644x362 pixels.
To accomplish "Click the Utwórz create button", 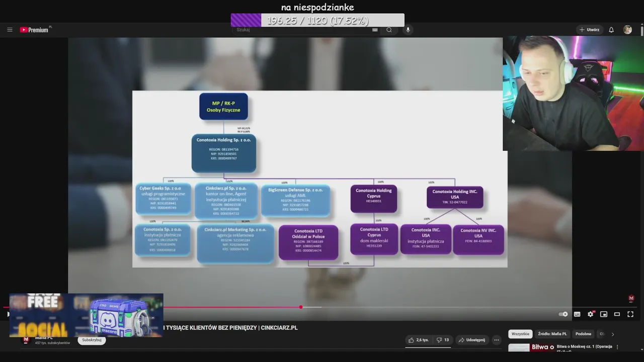I will [x=589, y=30].
